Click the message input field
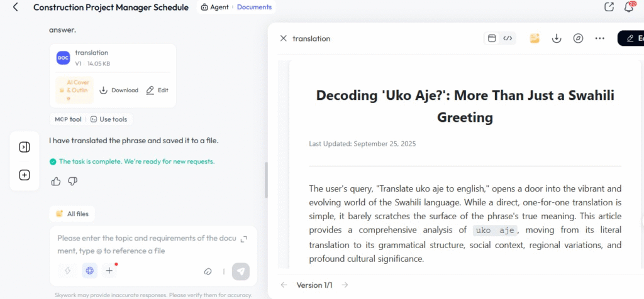 145,244
